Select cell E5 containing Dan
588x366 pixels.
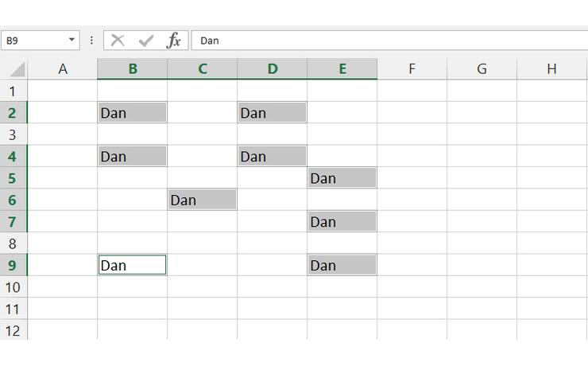(342, 178)
